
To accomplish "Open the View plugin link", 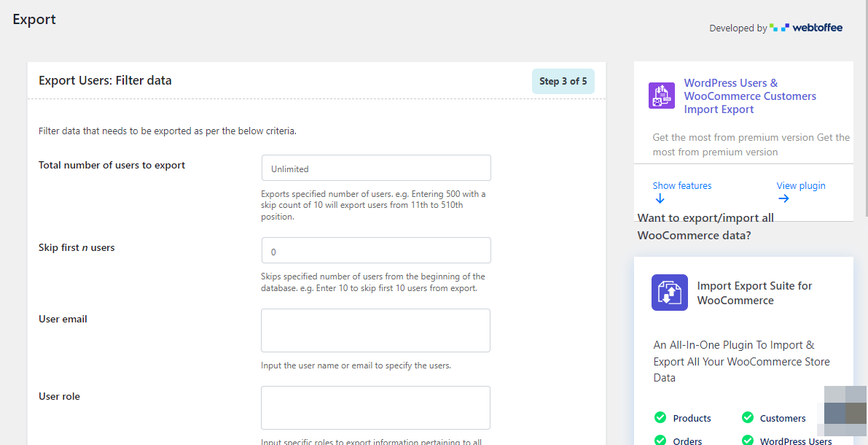I will (x=800, y=185).
